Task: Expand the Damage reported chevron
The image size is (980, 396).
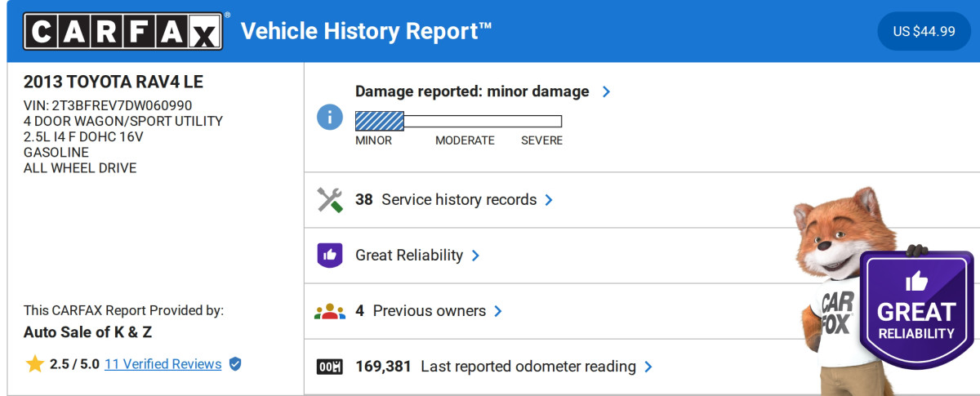Action: click(x=606, y=91)
